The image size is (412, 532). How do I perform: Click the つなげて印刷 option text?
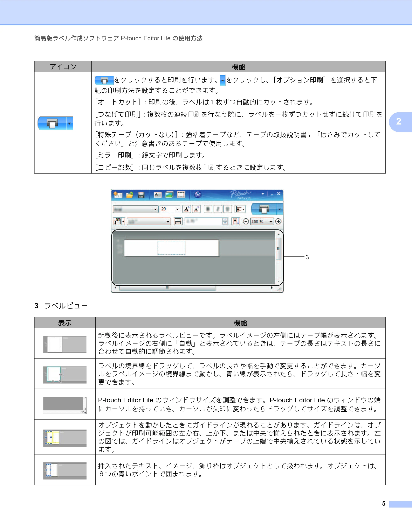point(118,114)
